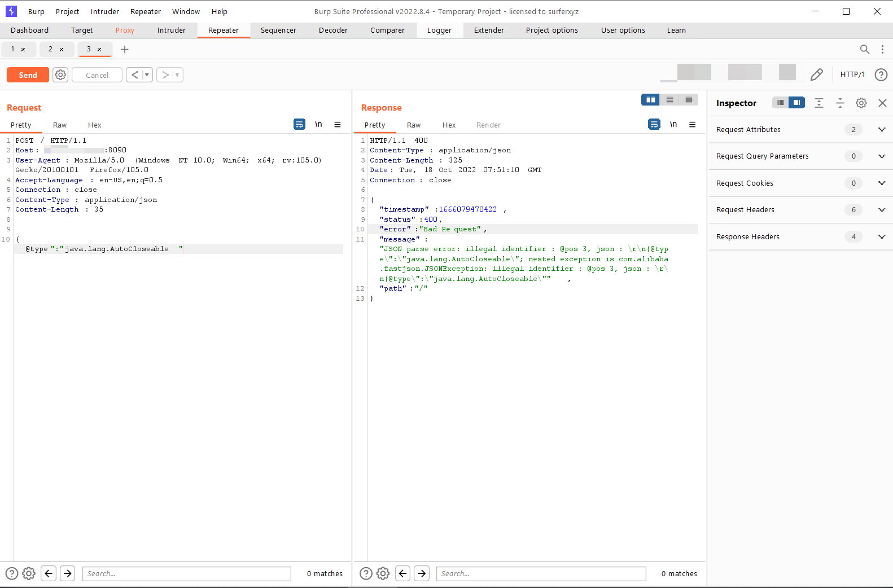Open the Response panel hamburger menu
Viewport: 893px width, 588px height.
coord(692,124)
